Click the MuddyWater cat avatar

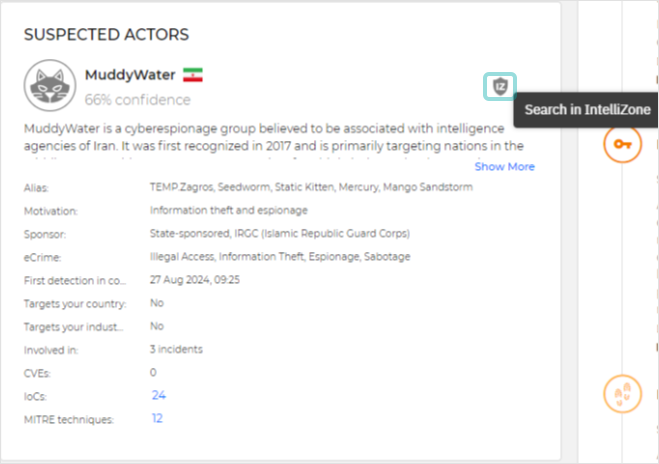50,86
